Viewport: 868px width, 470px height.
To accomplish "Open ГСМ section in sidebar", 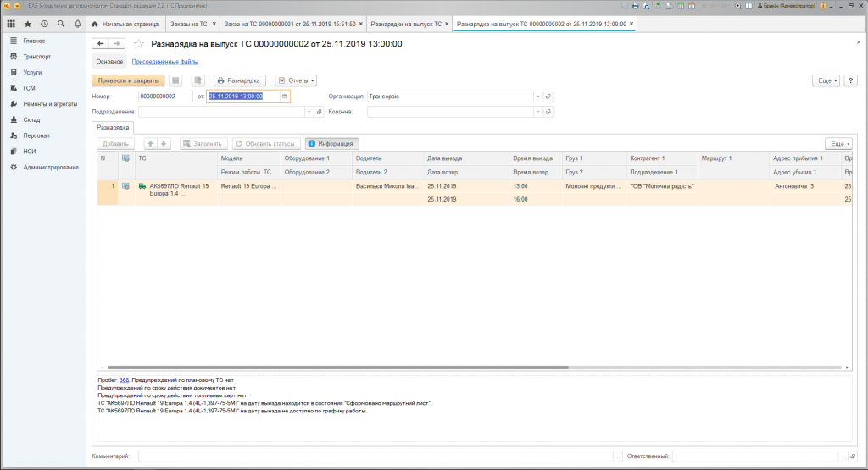I will point(29,88).
